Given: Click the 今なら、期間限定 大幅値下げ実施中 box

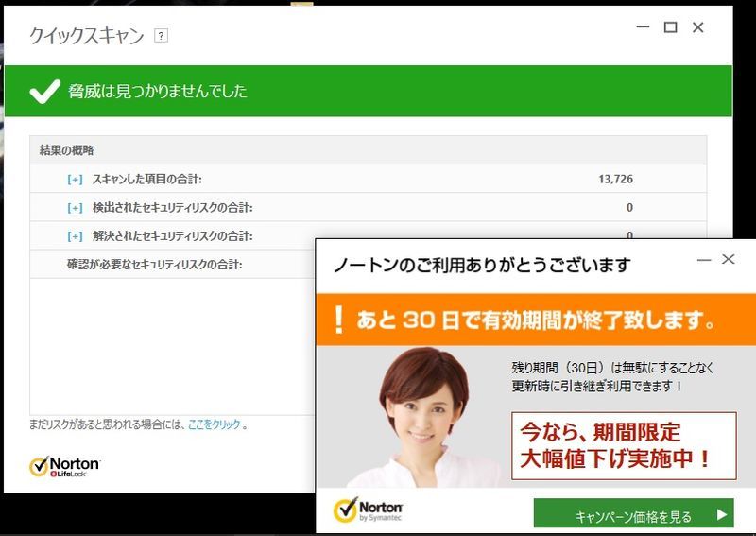Looking at the screenshot, I should 624,445.
